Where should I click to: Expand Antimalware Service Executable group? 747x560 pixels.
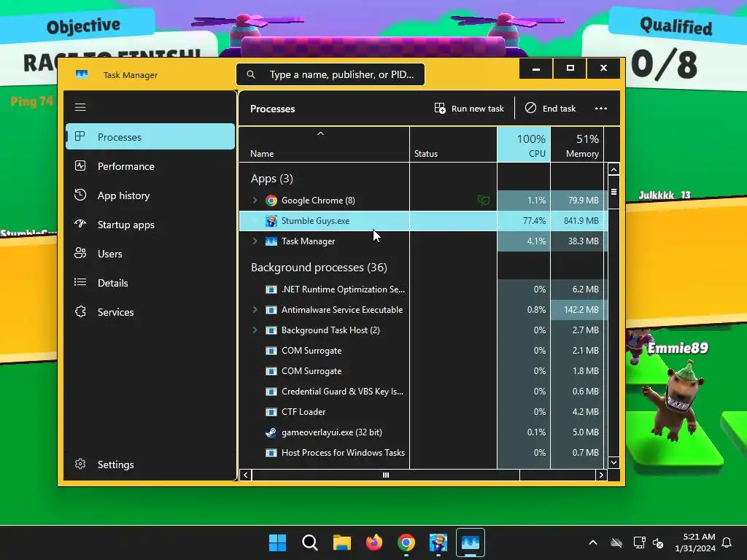coord(255,309)
